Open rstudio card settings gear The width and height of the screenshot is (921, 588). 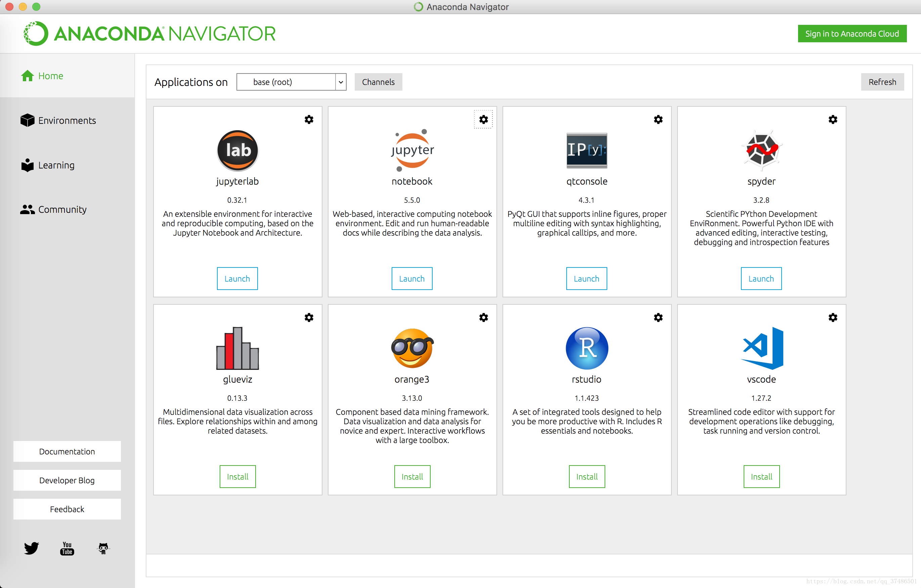click(658, 317)
